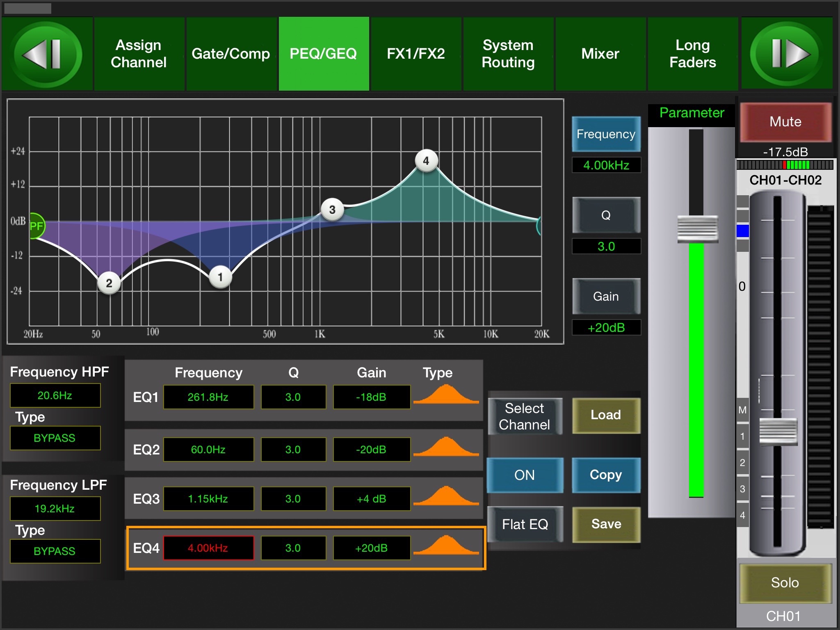Select EQ2 gain -20dB field
This screenshot has width=840, height=630.
[x=372, y=450]
